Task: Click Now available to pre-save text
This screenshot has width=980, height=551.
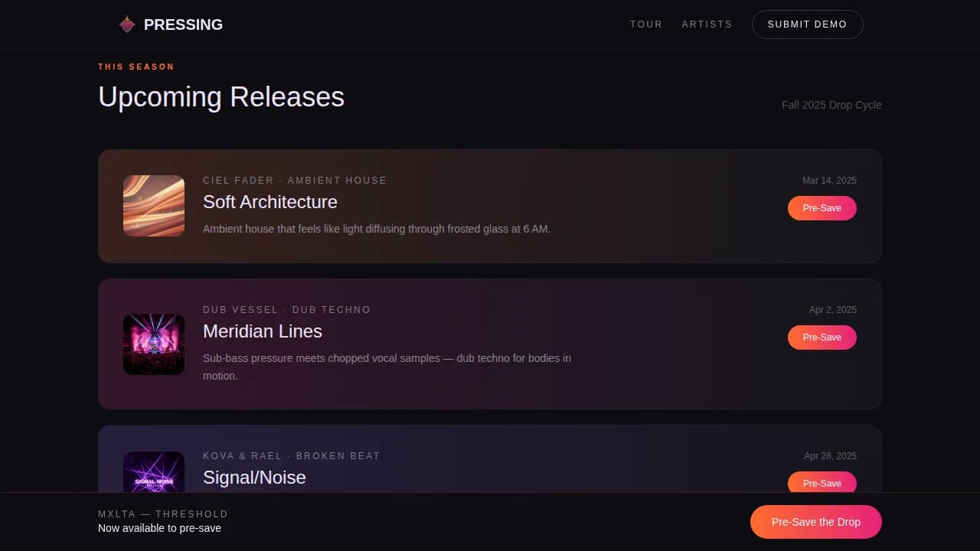Action: (159, 528)
